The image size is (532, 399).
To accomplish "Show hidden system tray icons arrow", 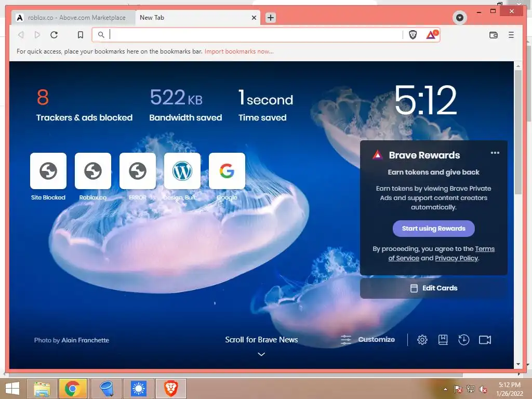I will coord(445,389).
